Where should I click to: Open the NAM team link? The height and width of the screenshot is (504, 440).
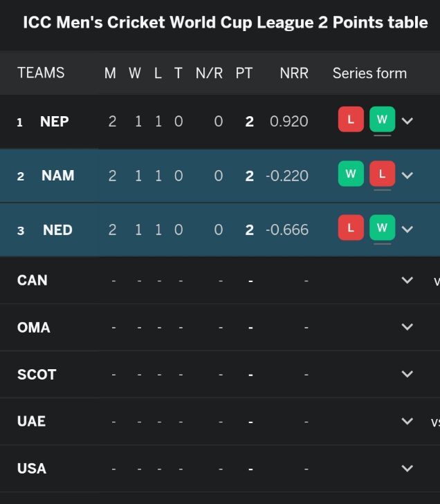click(57, 176)
